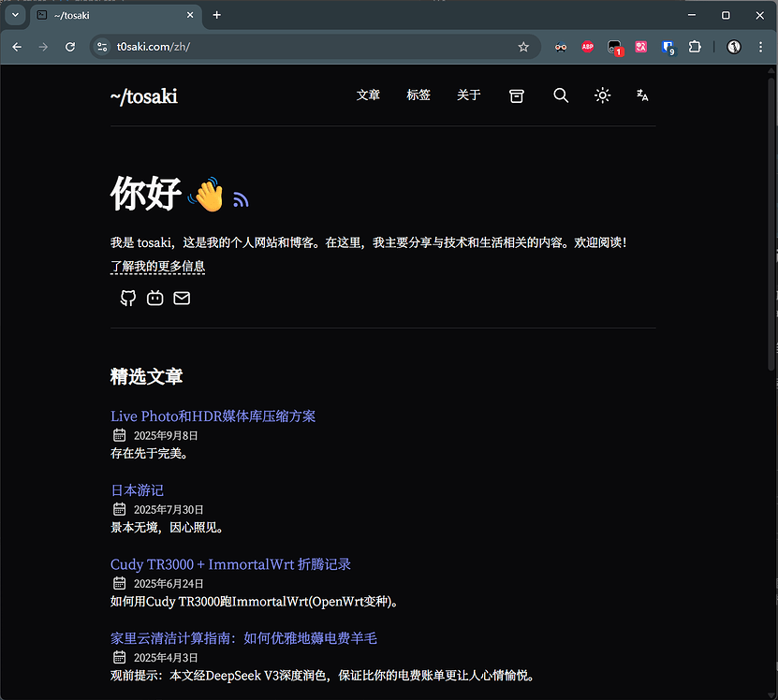Bookmark this page with the star icon

click(x=523, y=47)
